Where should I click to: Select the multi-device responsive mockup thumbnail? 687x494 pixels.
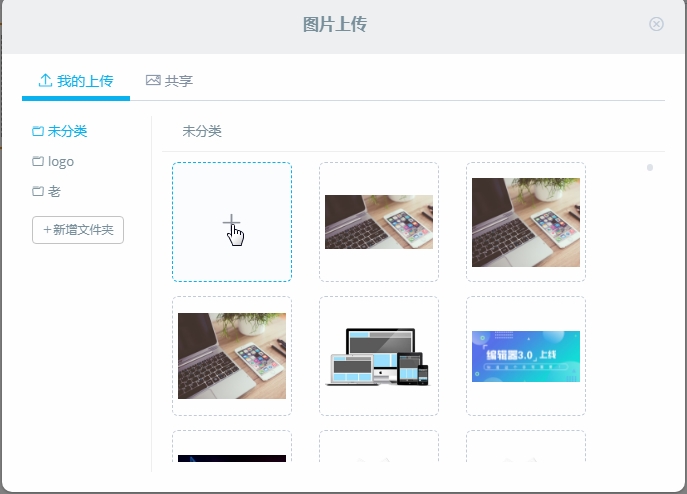coord(379,356)
